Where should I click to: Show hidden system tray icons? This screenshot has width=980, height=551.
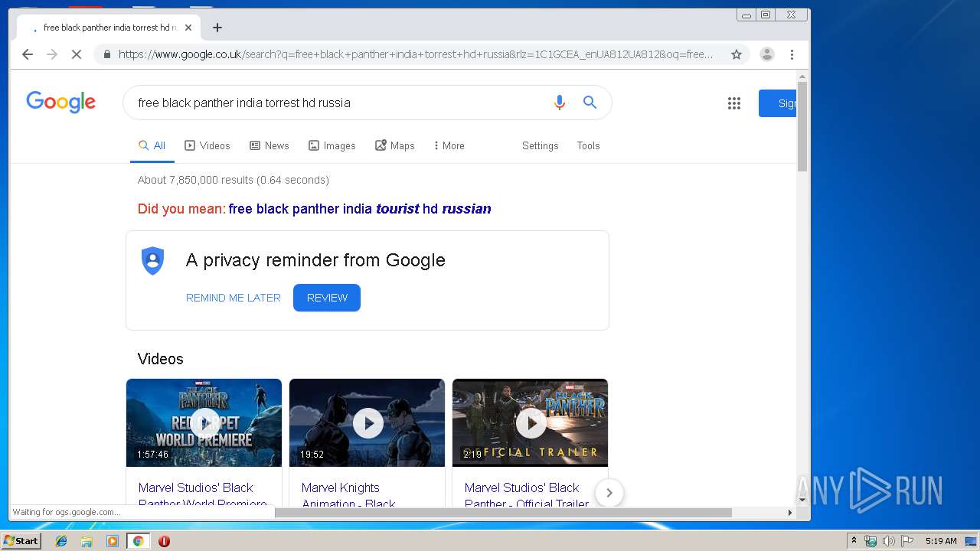854,541
